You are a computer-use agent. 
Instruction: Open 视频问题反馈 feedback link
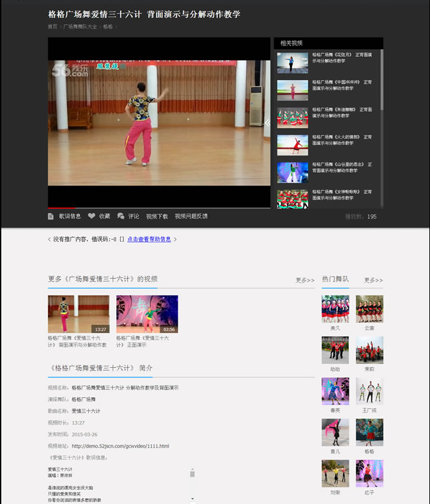coord(191,216)
